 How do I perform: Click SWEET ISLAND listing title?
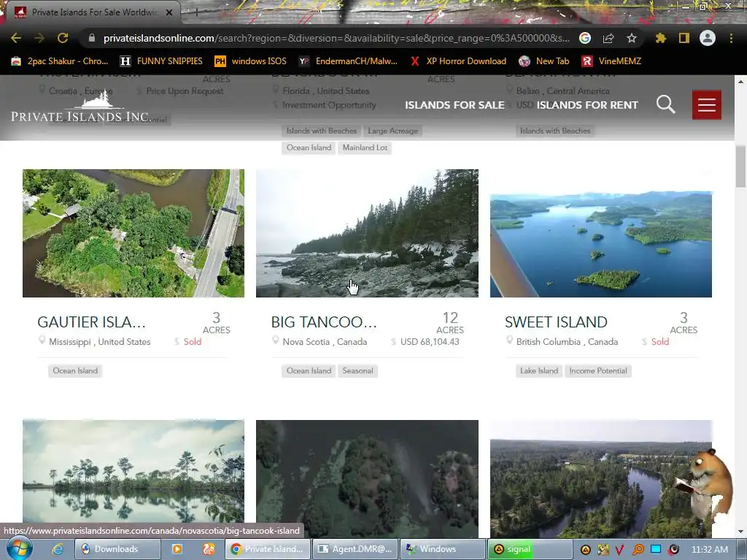pyautogui.click(x=556, y=322)
